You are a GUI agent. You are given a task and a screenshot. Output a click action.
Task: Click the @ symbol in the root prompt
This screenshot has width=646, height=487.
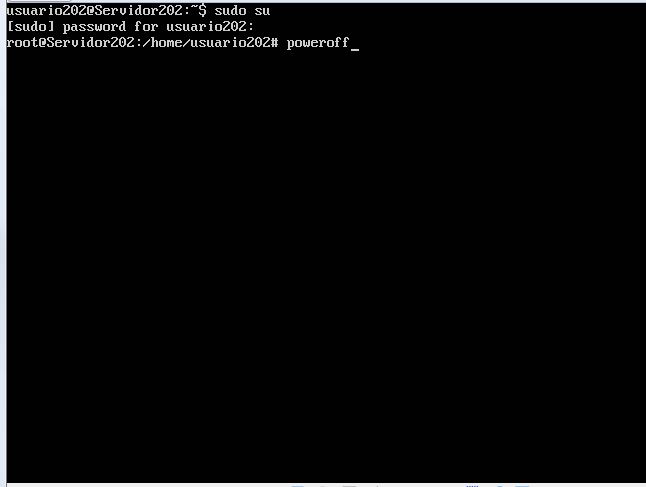pos(42,42)
